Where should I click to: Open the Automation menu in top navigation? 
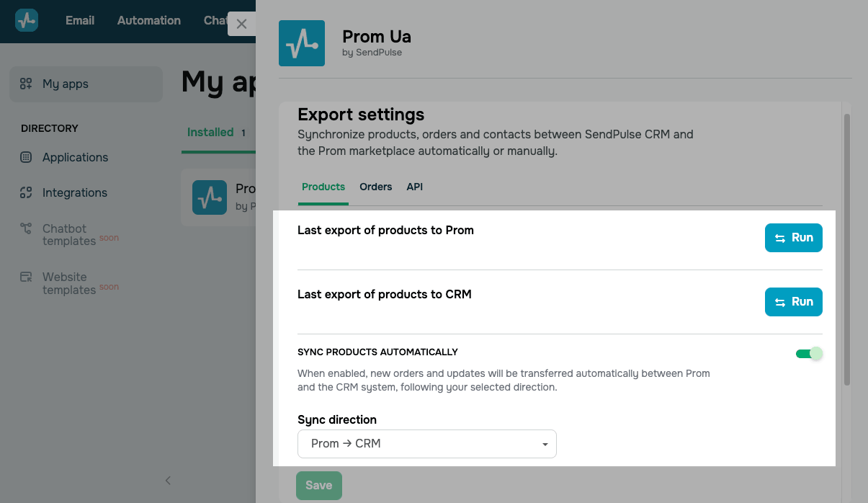149,20
